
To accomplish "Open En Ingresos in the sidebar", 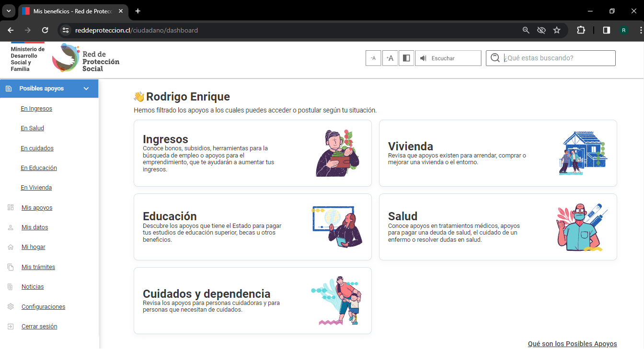I will pyautogui.click(x=36, y=109).
